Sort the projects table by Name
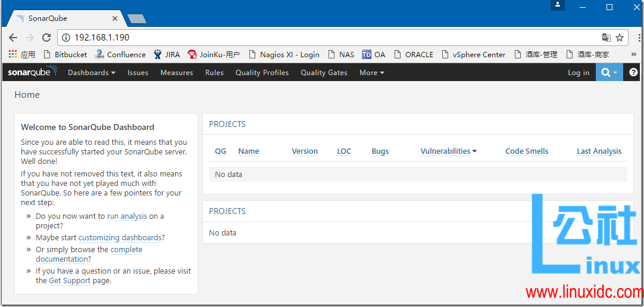The image size is (644, 307). [x=248, y=151]
